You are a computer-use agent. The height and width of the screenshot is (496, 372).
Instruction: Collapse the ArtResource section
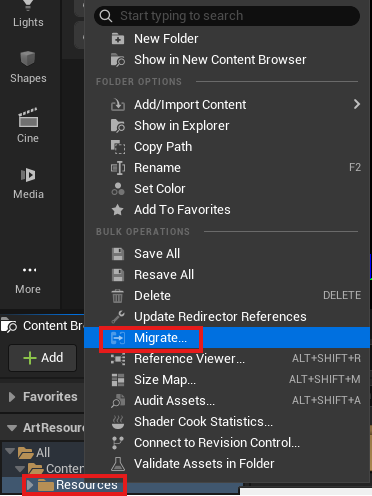pos(12,428)
